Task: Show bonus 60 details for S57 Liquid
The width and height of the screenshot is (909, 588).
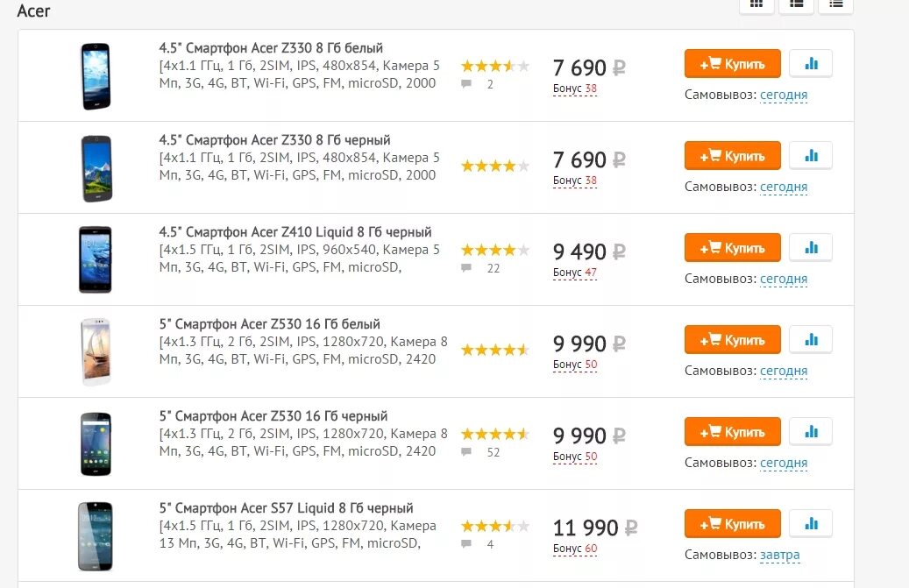Action: 574,549
